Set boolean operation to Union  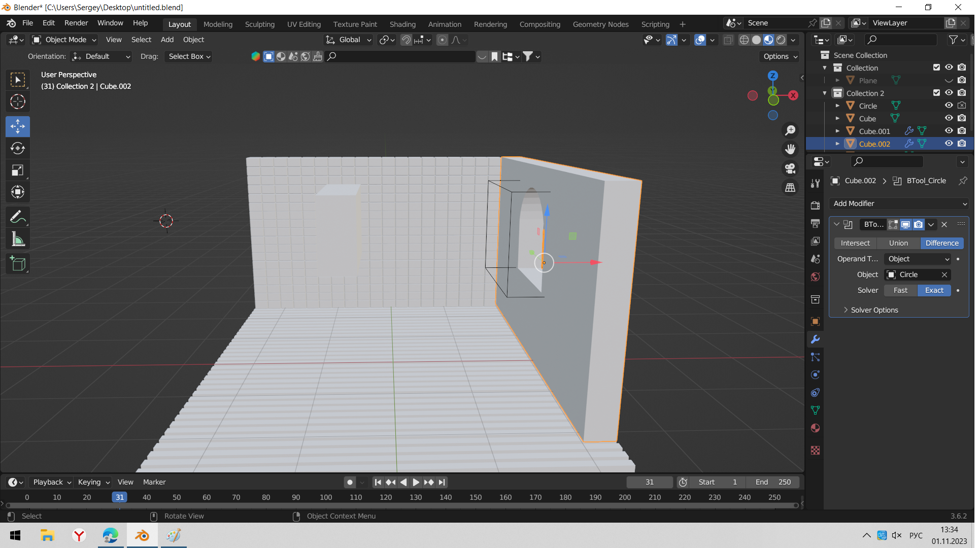(x=898, y=243)
